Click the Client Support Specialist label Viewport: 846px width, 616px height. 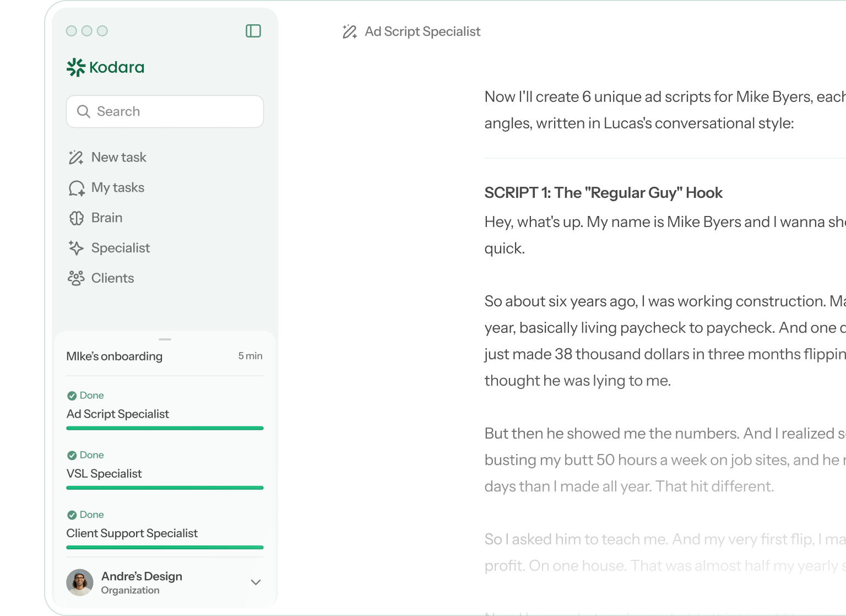[132, 533]
